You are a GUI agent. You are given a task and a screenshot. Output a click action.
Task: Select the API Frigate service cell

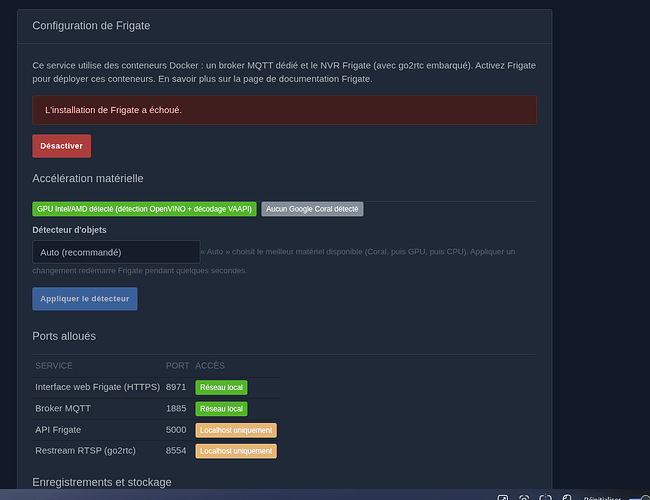coord(97,430)
